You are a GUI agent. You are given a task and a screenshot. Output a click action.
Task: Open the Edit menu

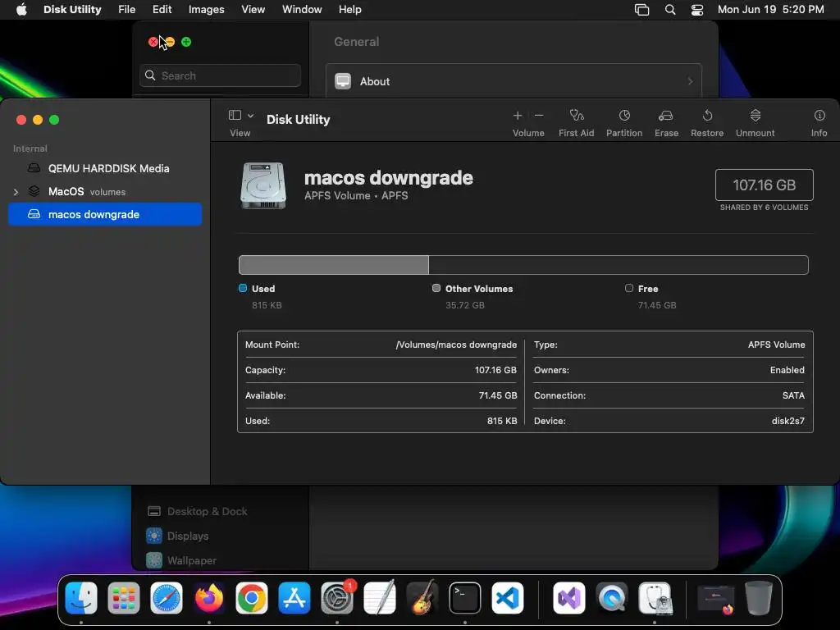(162, 10)
